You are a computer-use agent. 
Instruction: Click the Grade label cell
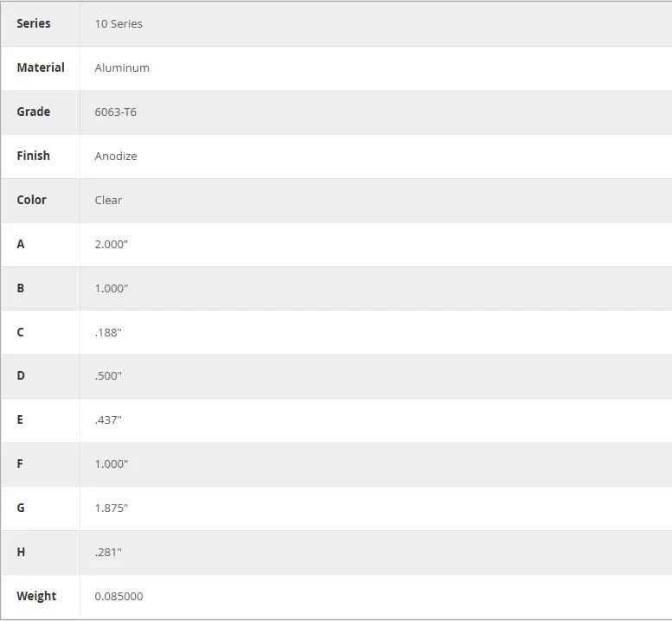pos(41,112)
